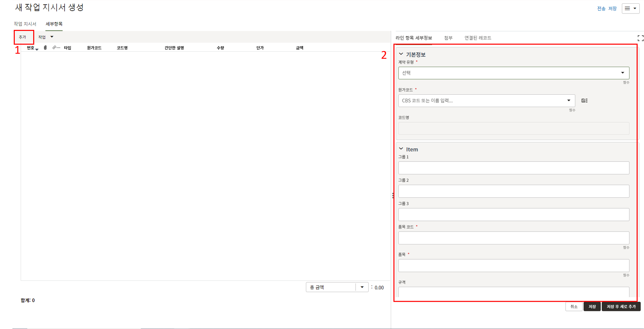644x329 pixels.
Task: Open the cost code picker icon
Action: point(584,101)
